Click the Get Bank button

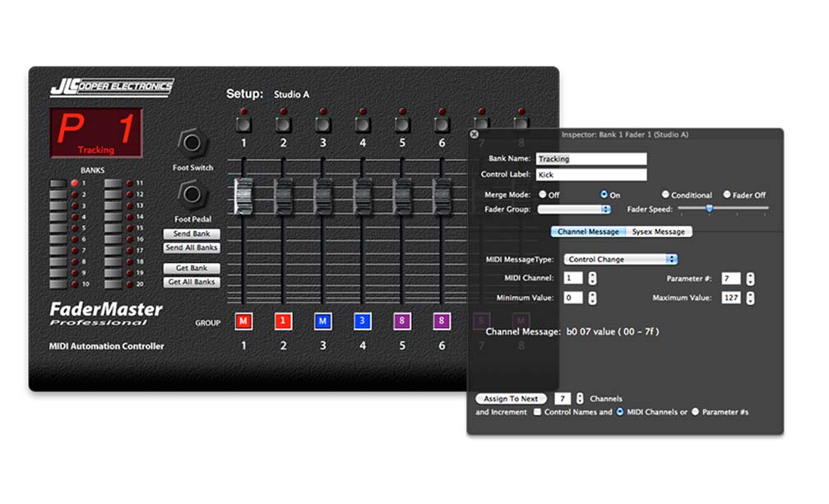(192, 268)
